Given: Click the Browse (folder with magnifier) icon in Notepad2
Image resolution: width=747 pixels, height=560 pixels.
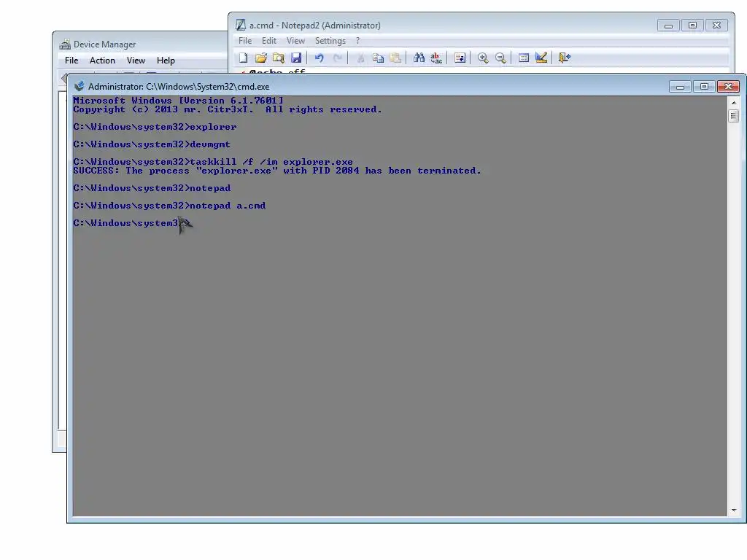Looking at the screenshot, I should tap(278, 58).
